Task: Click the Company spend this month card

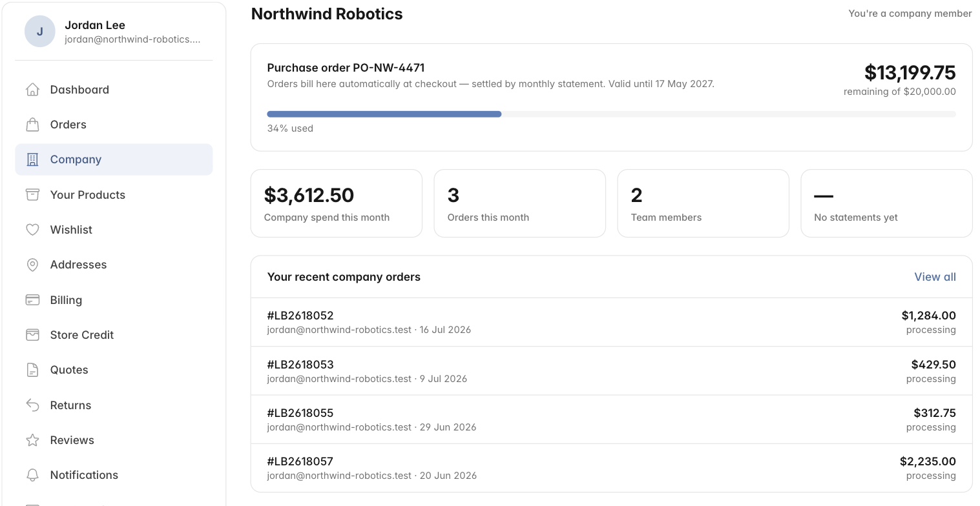Action: point(336,203)
